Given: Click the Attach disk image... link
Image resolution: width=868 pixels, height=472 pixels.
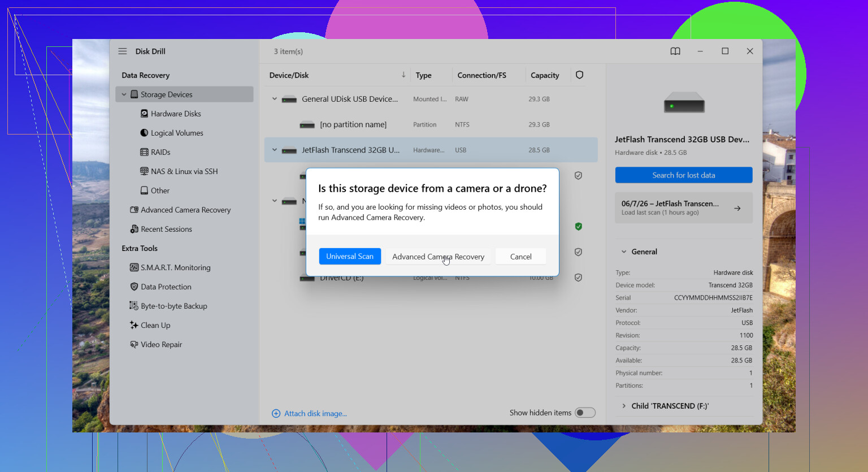Looking at the screenshot, I should 315,413.
